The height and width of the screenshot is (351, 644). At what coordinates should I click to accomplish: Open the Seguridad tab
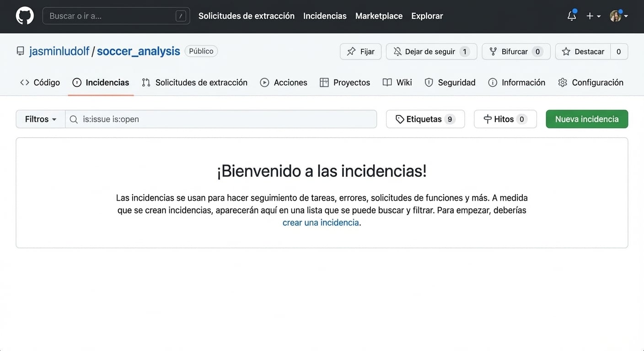[x=450, y=83]
